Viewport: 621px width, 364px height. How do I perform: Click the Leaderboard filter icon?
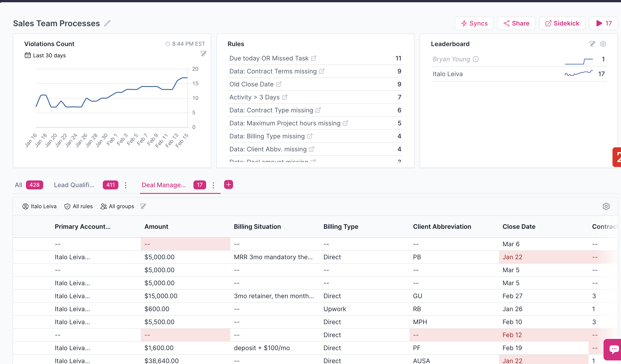click(592, 44)
